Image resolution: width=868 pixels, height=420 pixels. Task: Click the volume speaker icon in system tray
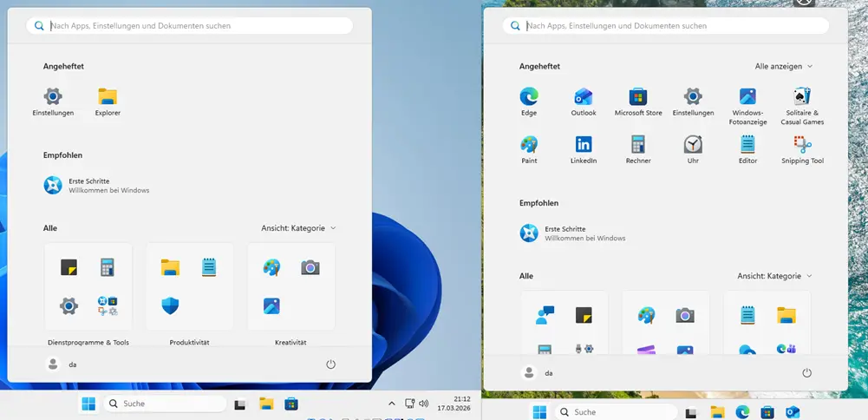pyautogui.click(x=424, y=404)
